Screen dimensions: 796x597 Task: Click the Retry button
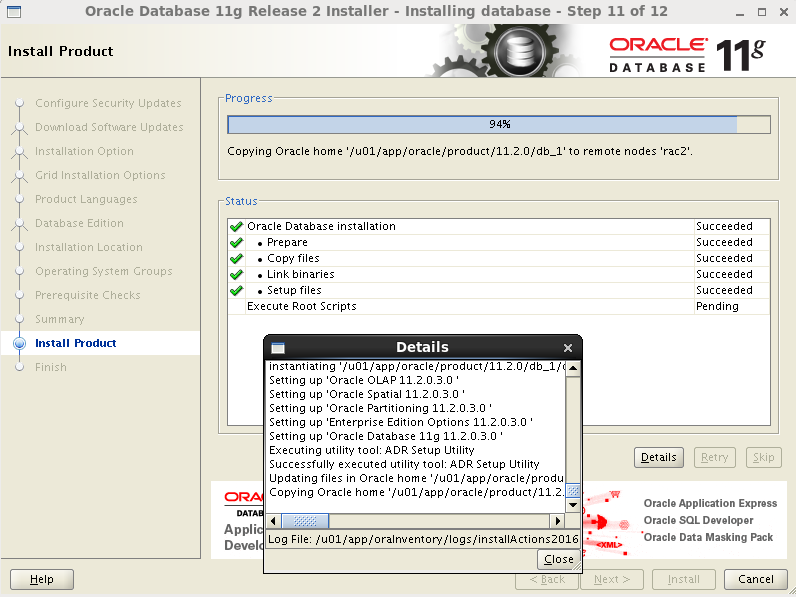[x=714, y=457]
